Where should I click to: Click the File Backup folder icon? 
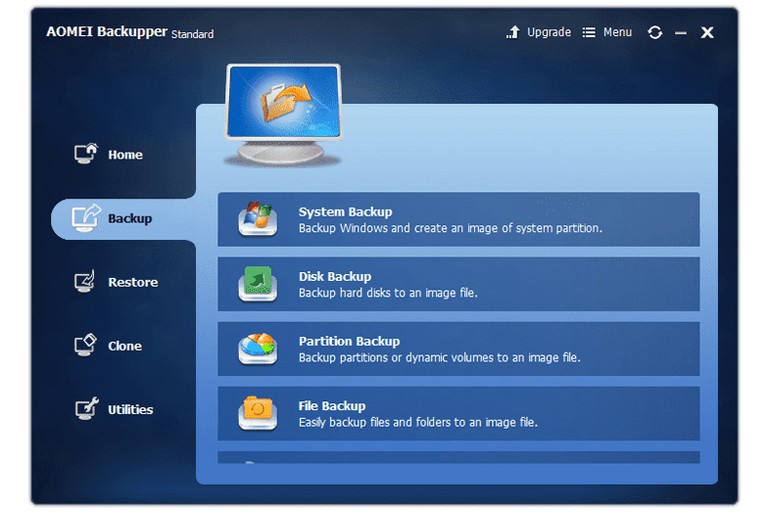coord(257,413)
